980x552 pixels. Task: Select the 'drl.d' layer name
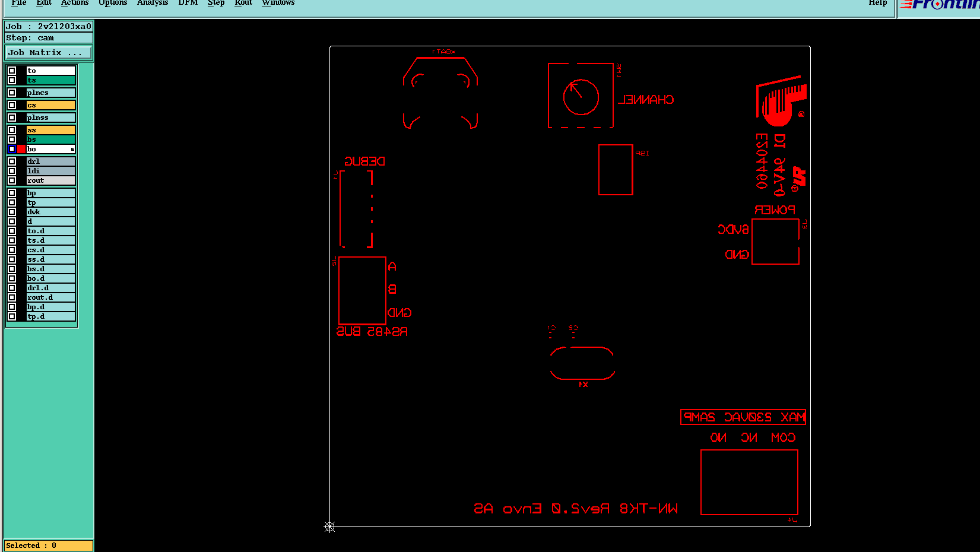[x=51, y=288]
